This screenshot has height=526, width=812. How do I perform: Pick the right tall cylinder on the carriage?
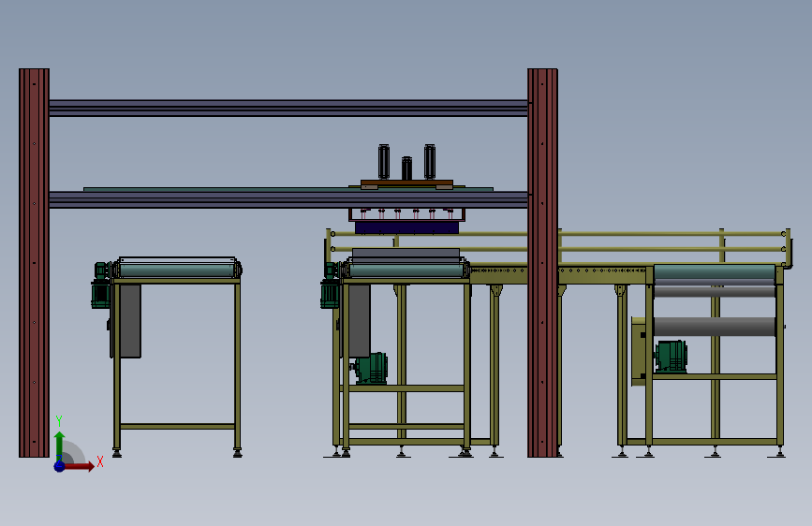pyautogui.click(x=430, y=162)
